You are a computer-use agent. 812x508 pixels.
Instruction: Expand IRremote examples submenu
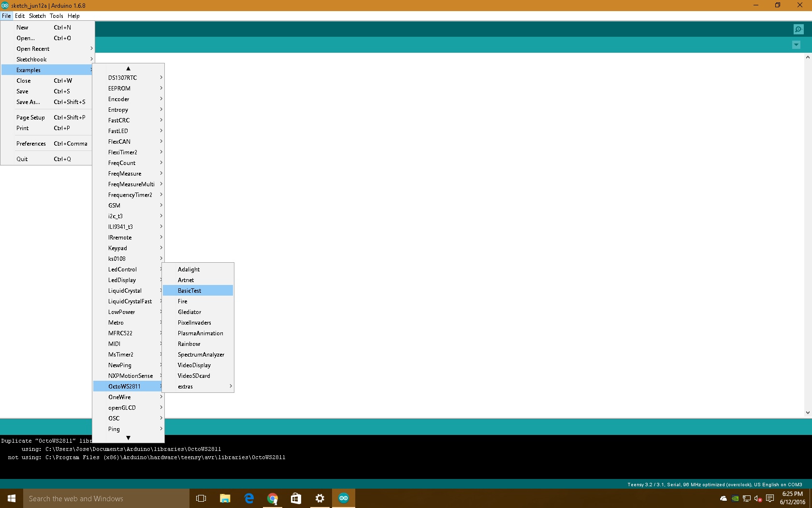128,238
